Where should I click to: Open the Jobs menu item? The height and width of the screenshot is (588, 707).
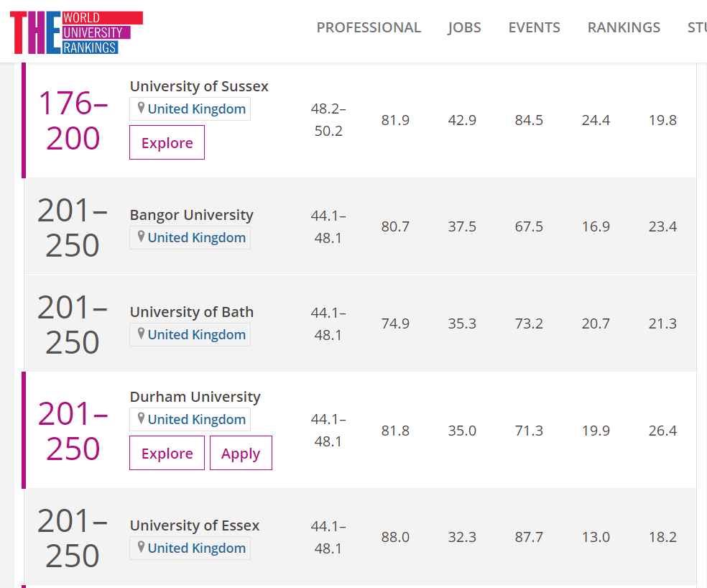point(464,27)
